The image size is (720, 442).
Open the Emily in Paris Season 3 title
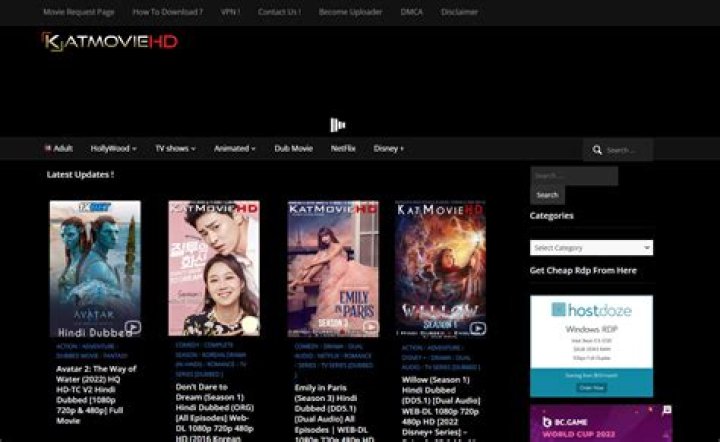coord(334,413)
